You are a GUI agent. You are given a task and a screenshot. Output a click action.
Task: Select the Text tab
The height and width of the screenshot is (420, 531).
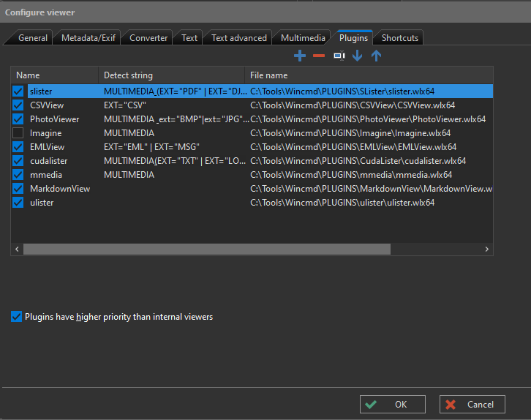[189, 37]
